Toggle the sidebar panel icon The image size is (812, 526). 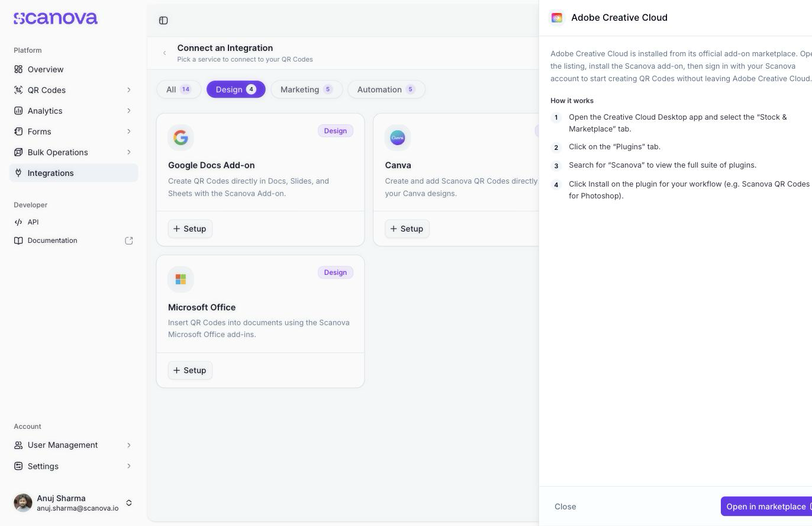[163, 21]
